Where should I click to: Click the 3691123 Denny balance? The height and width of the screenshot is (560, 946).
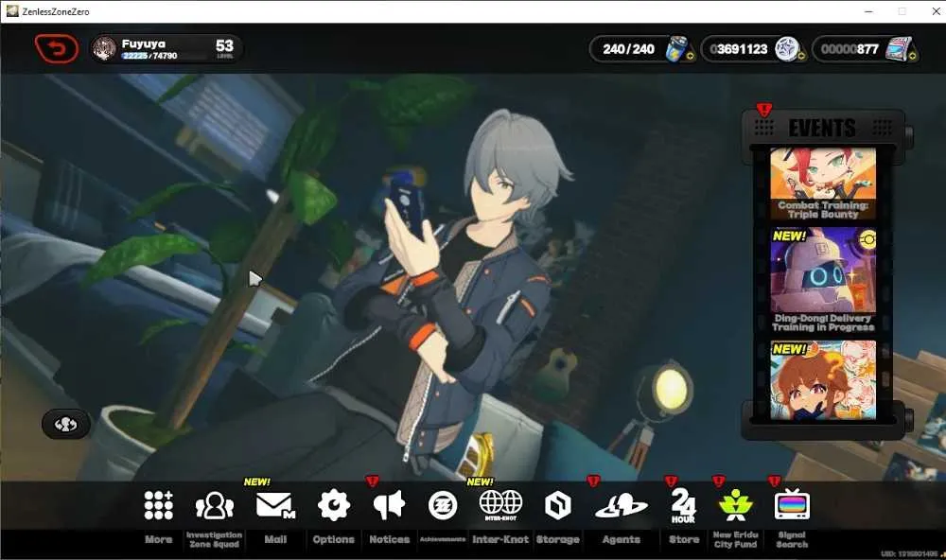pos(739,49)
